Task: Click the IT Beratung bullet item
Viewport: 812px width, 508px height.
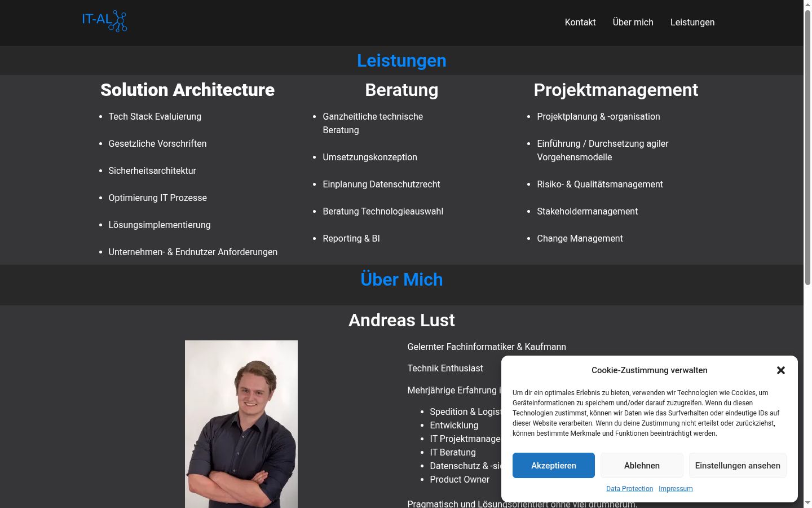Action: click(453, 453)
